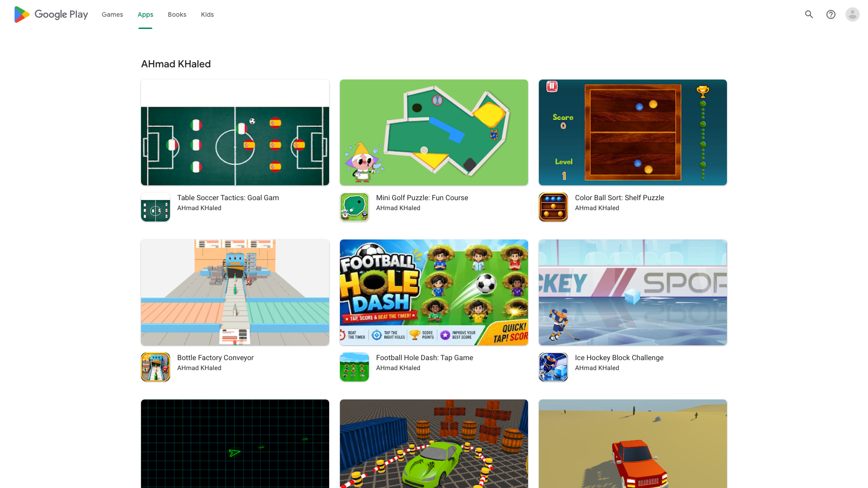Open Bottle Factory Conveyor title link
The image size is (868, 488).
tap(215, 358)
